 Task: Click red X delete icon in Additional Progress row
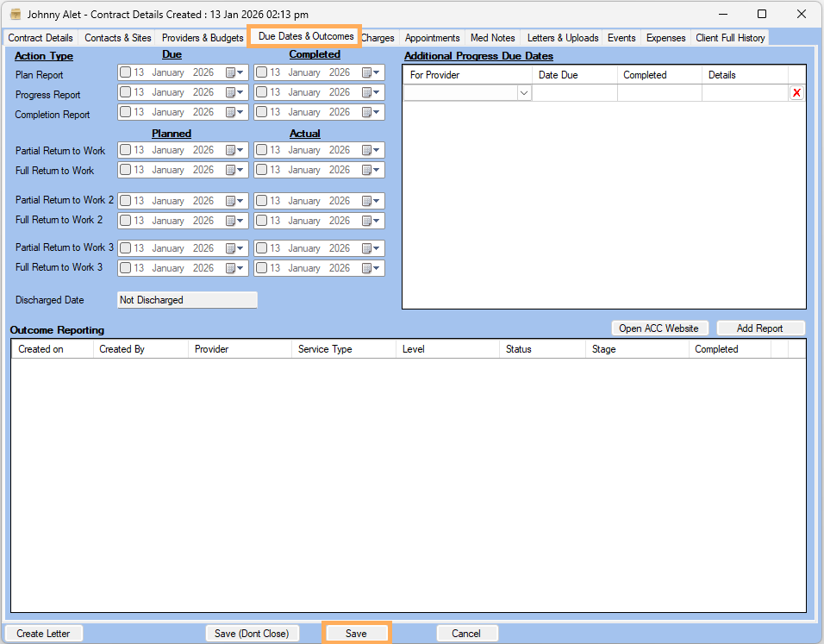[x=796, y=93]
